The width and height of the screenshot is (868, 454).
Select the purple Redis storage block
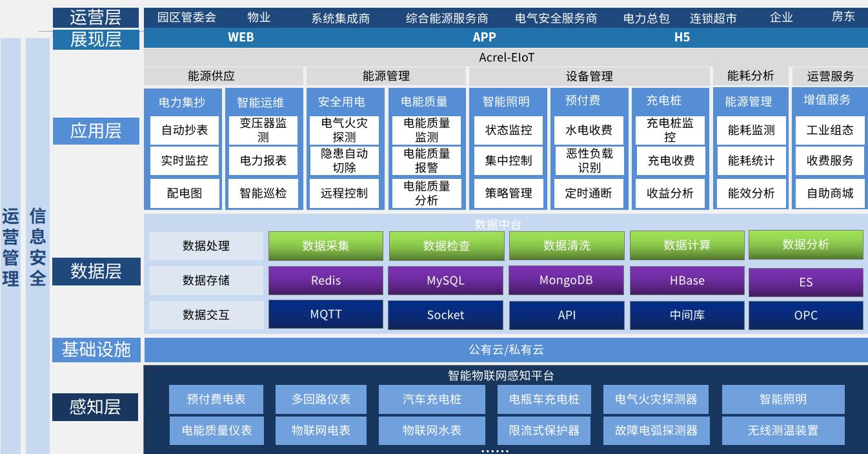click(325, 281)
